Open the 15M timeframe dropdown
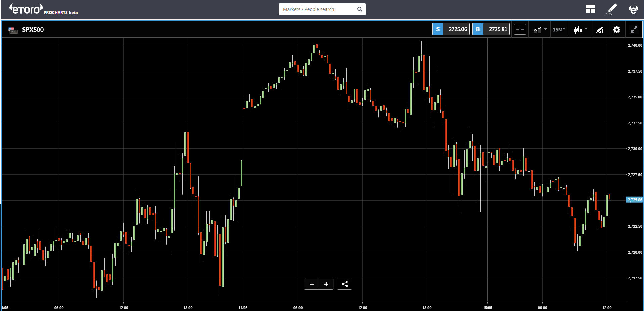 pyautogui.click(x=559, y=30)
